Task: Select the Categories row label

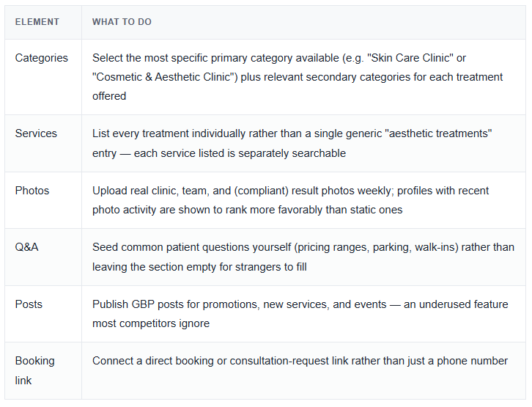Action: [x=41, y=58]
